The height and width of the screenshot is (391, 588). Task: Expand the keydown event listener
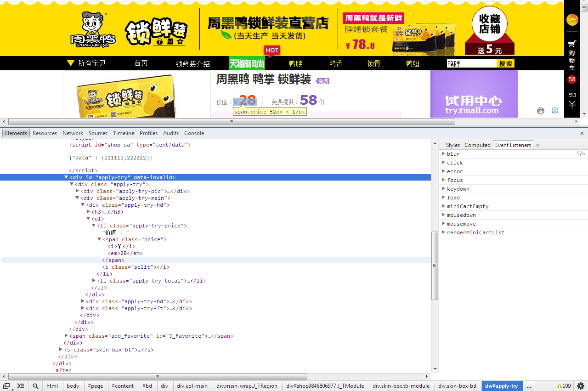pyautogui.click(x=443, y=189)
